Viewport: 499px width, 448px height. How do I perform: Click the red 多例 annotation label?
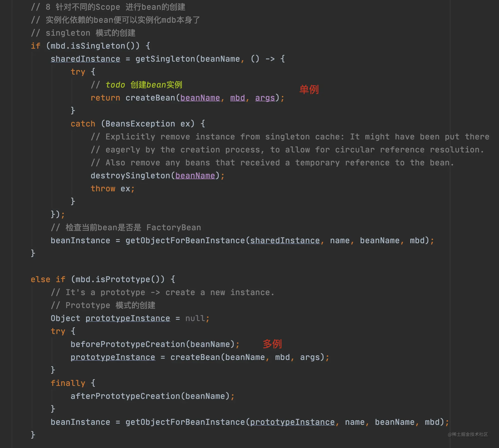pos(272,344)
